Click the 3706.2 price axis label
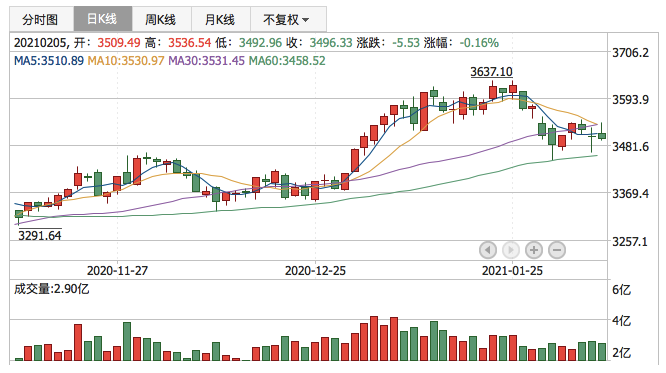Viewport: 666px width, 373px height. click(x=630, y=53)
